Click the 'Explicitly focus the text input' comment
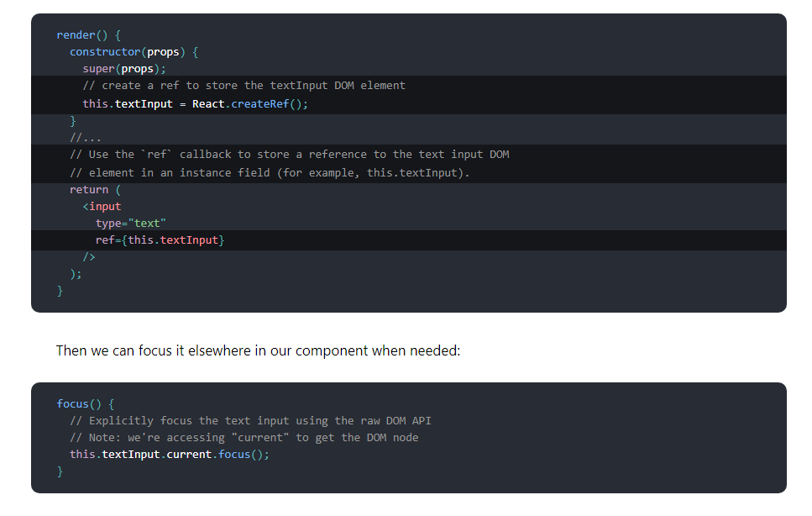This screenshot has width=812, height=516. [250, 421]
